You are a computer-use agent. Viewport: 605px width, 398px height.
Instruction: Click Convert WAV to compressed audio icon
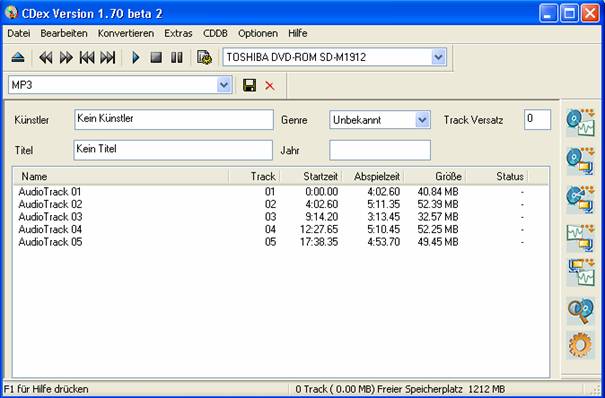(580, 238)
